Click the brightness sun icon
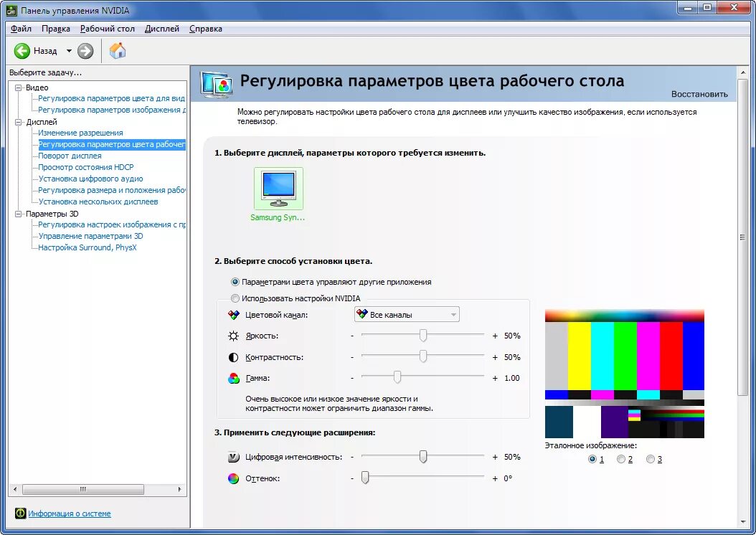This screenshot has width=756, height=535. click(233, 336)
